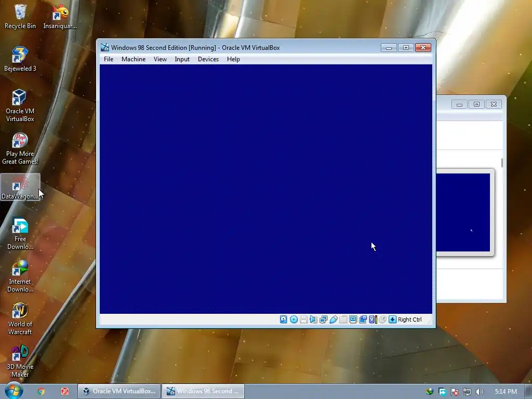532x399 pixels.
Task: Minimize the Windows 98 VM window
Action: pos(389,48)
